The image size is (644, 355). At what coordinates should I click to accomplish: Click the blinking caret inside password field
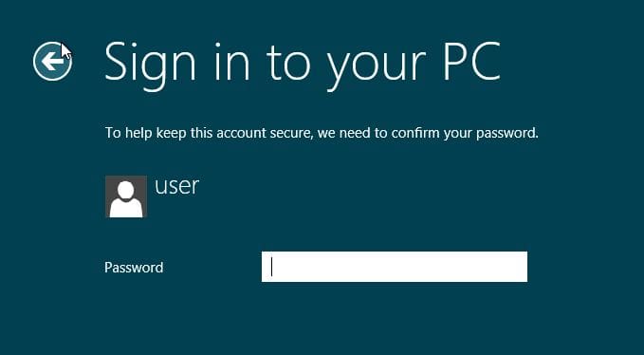click(271, 267)
